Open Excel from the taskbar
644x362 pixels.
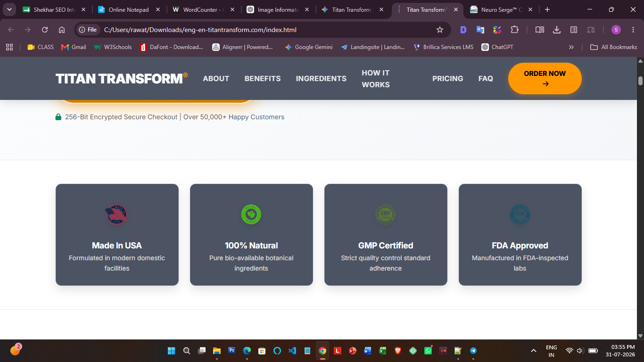point(383,351)
